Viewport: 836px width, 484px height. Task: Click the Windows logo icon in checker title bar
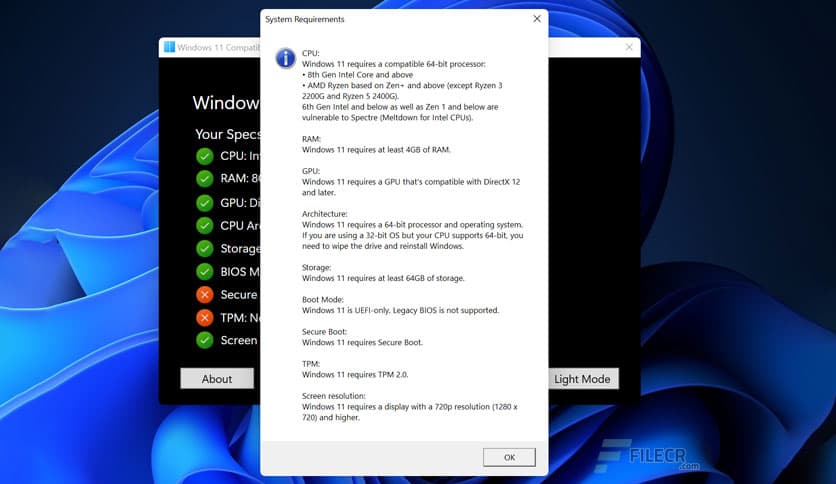[170, 47]
